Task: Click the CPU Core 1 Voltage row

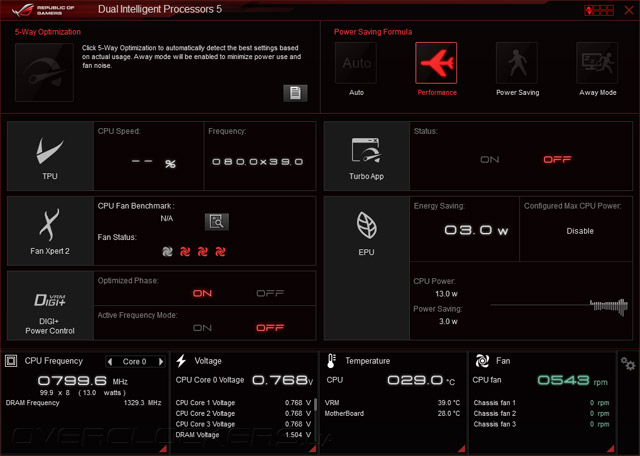Action: 243,403
